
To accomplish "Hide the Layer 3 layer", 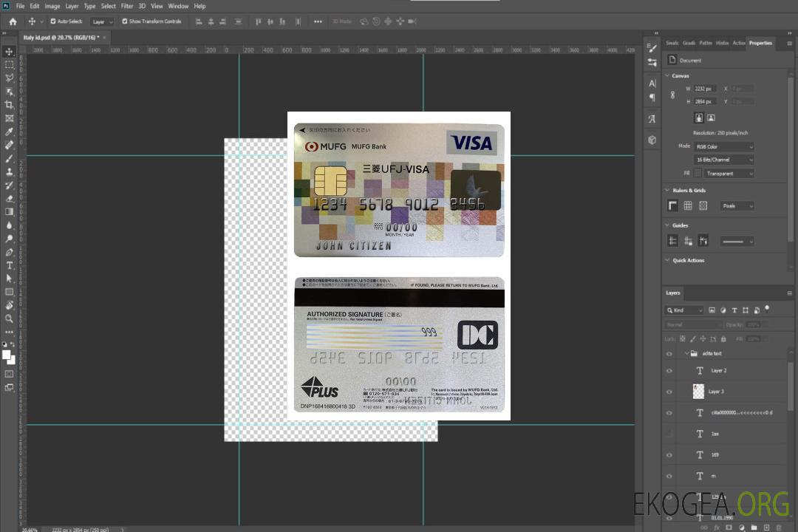I will click(669, 392).
